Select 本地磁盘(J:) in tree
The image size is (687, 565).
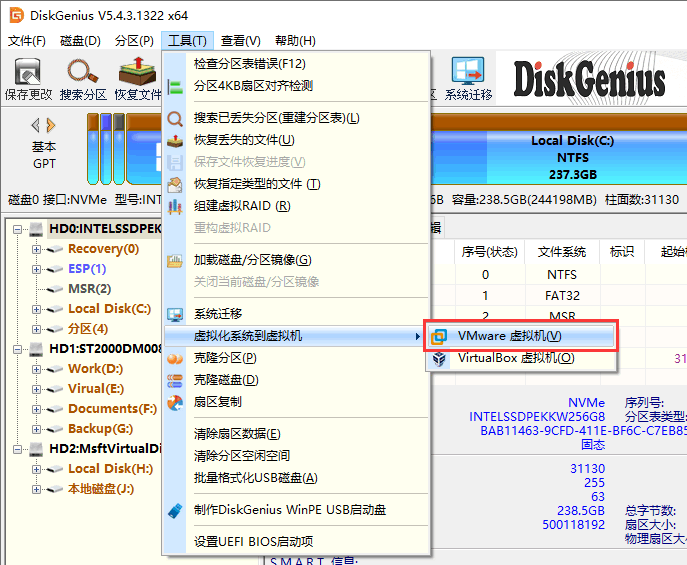[101, 489]
